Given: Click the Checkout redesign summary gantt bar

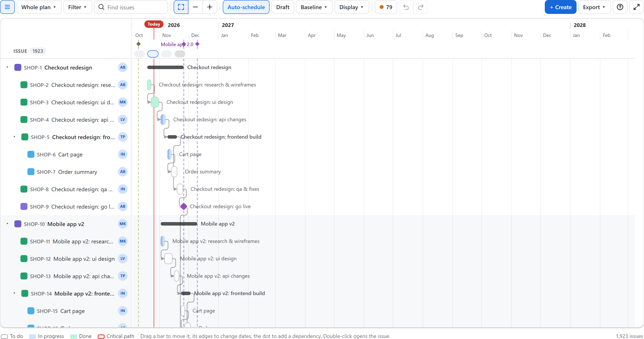Looking at the screenshot, I should click(165, 67).
